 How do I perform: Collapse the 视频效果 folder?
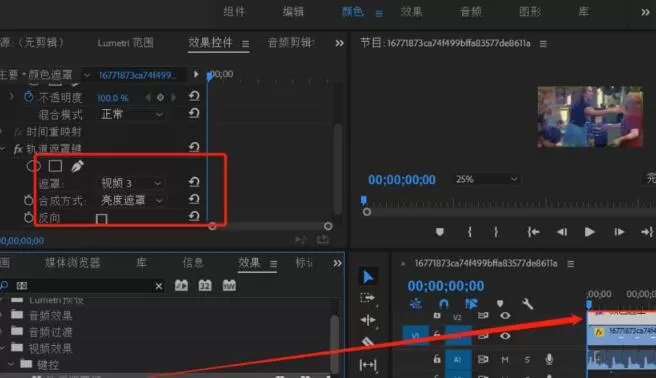3,348
